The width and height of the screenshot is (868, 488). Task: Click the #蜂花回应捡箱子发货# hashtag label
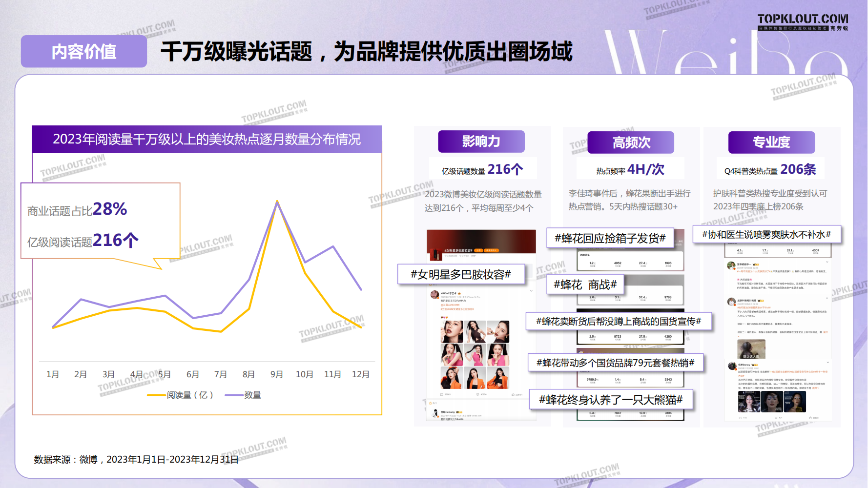(610, 238)
